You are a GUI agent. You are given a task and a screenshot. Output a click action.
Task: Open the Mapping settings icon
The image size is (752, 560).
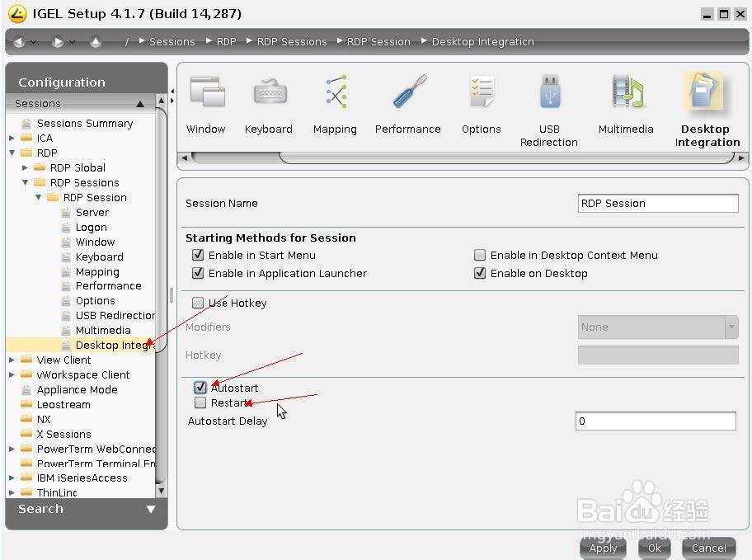click(x=336, y=92)
